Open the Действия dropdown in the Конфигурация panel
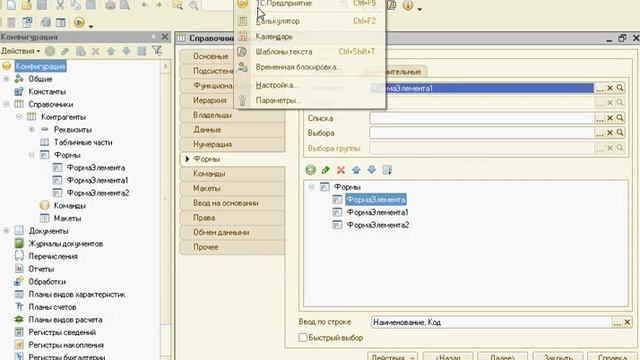640x360 pixels. coord(20,51)
